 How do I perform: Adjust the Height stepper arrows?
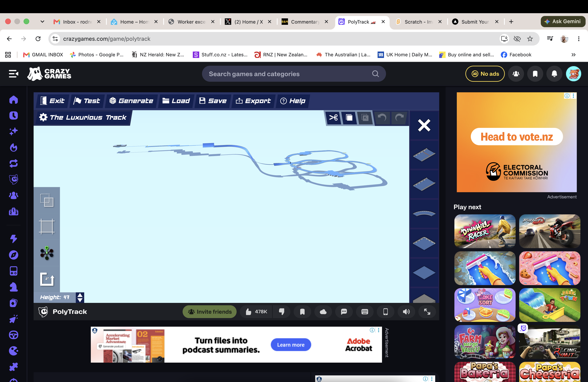tap(80, 297)
